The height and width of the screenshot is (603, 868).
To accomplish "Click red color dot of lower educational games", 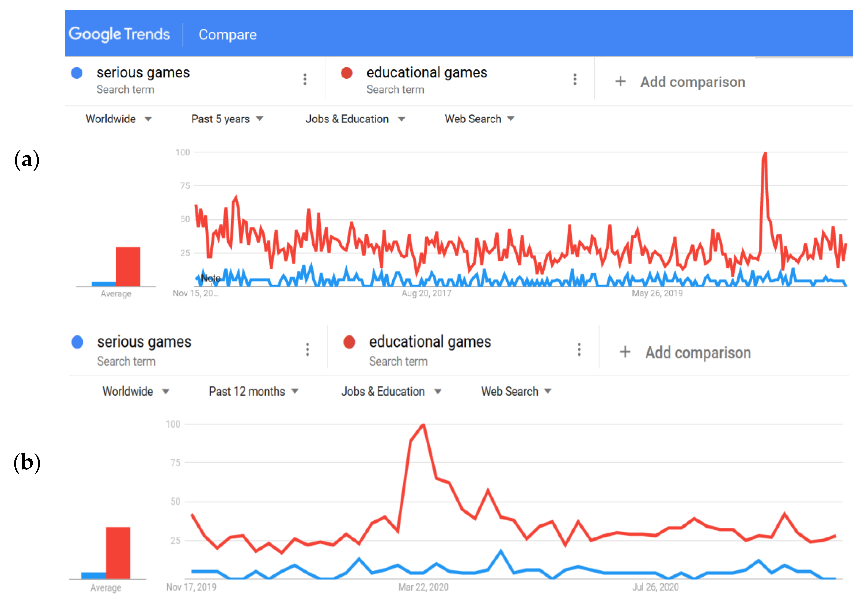I will [x=349, y=342].
